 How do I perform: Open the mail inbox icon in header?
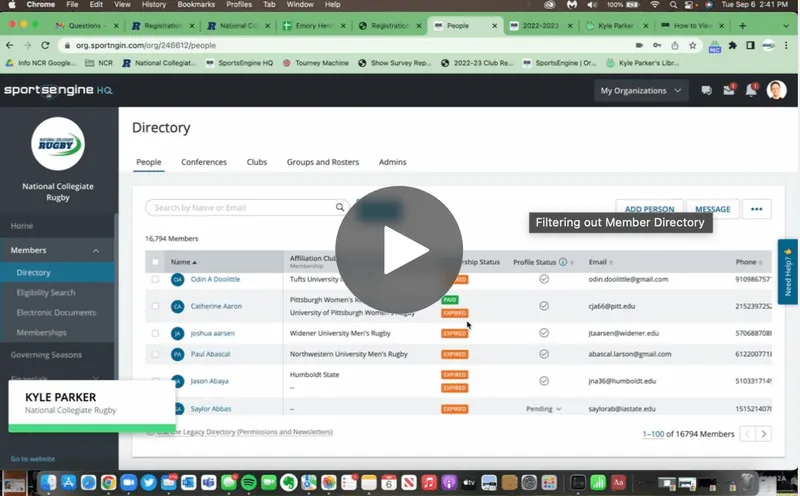pyautogui.click(x=729, y=90)
